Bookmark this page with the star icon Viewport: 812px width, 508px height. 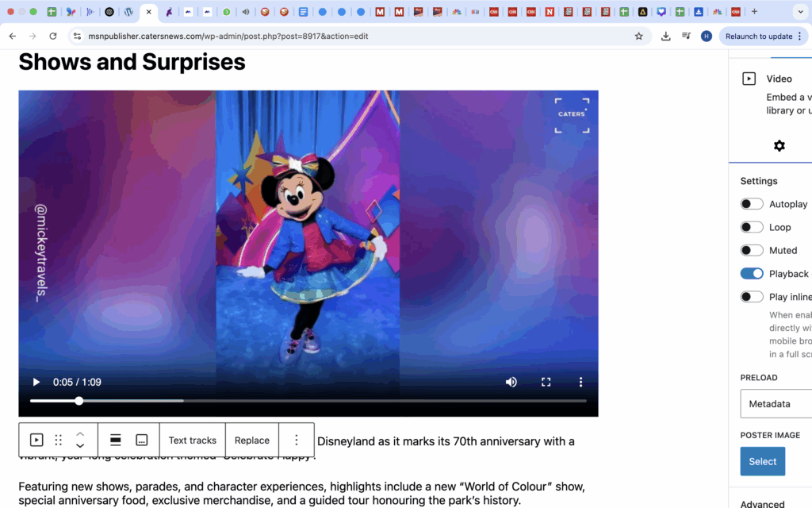pyautogui.click(x=638, y=37)
